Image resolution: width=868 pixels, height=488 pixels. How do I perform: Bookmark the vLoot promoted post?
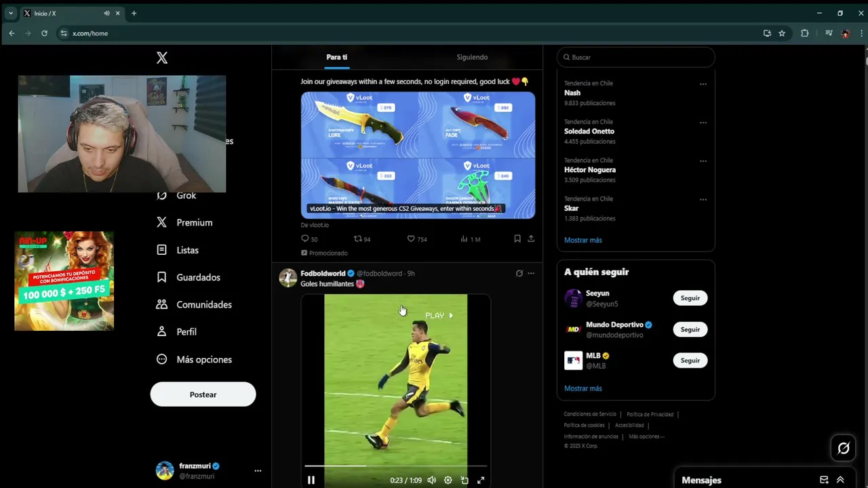(x=517, y=239)
